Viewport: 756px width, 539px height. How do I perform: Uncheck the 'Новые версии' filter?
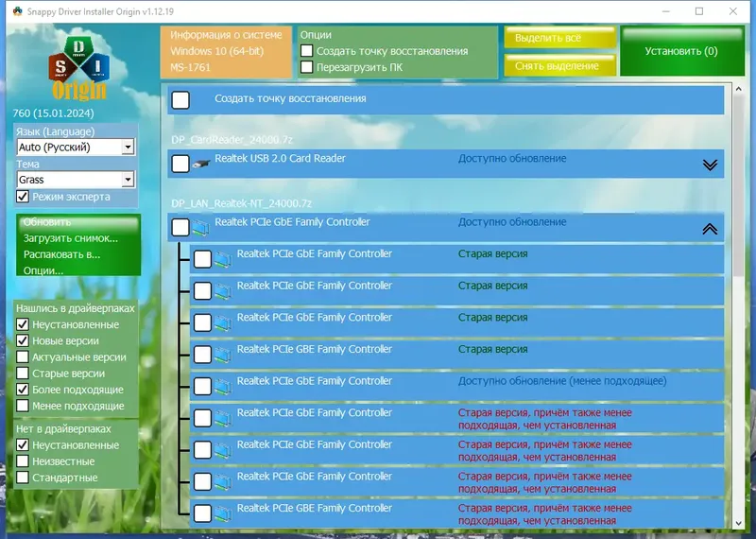pyautogui.click(x=22, y=340)
